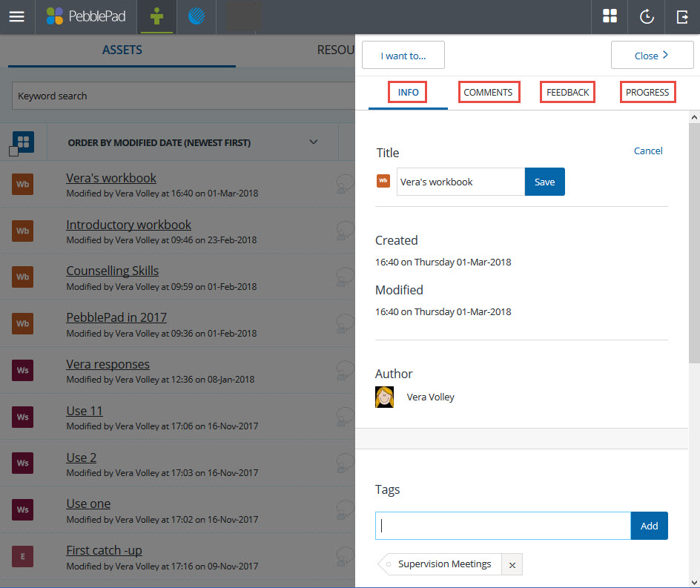Toggle the select-all assets checkbox
This screenshot has height=588, width=700.
13,151
